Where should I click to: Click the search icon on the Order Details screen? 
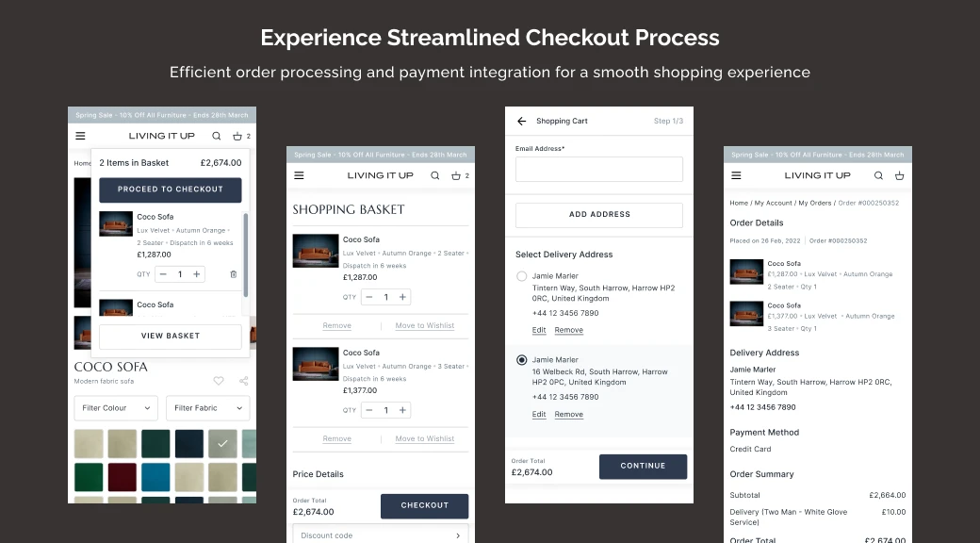tap(878, 175)
